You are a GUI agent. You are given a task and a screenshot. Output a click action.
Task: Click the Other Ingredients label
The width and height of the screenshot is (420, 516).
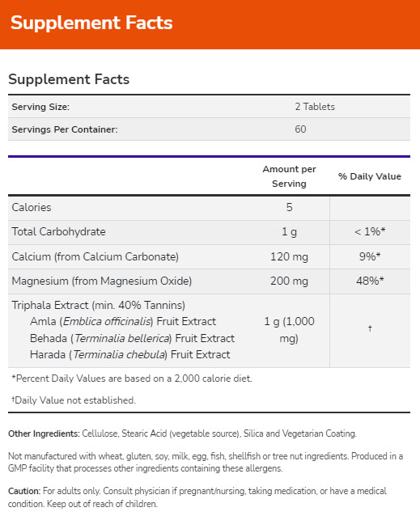(x=44, y=434)
